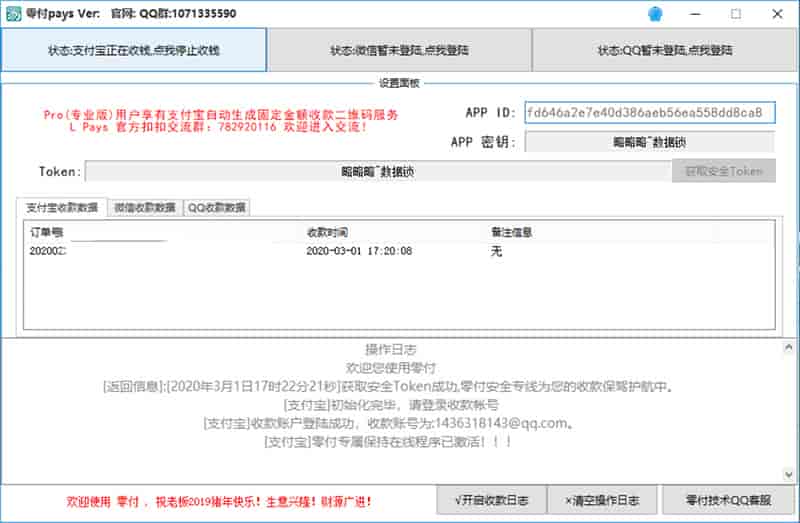This screenshot has height=523, width=800.
Task: Click the 无 remark cell
Action: (x=496, y=251)
